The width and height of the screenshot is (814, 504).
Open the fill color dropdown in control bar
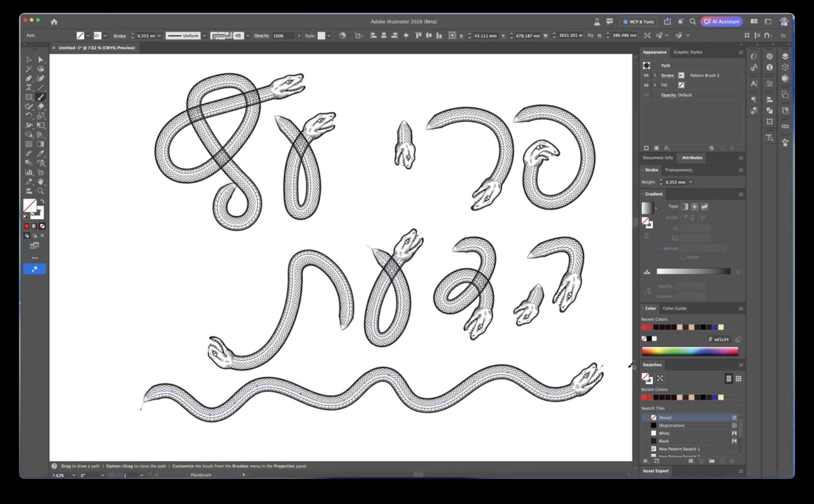click(88, 36)
